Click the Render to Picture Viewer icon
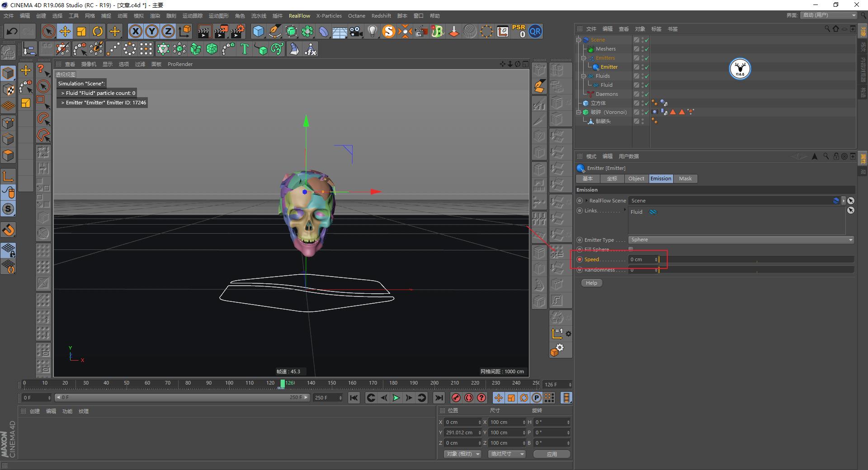The height and width of the screenshot is (470, 868). pyautogui.click(x=221, y=32)
